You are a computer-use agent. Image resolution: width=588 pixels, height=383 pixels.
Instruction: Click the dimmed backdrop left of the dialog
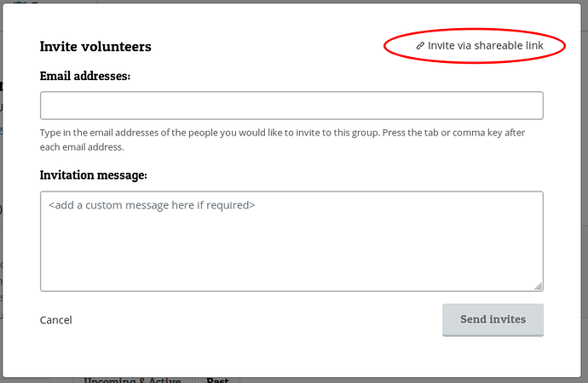pos(1,187)
